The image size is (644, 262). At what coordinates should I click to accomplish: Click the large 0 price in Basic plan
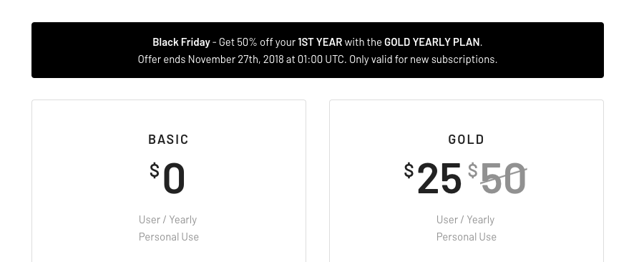(x=174, y=178)
